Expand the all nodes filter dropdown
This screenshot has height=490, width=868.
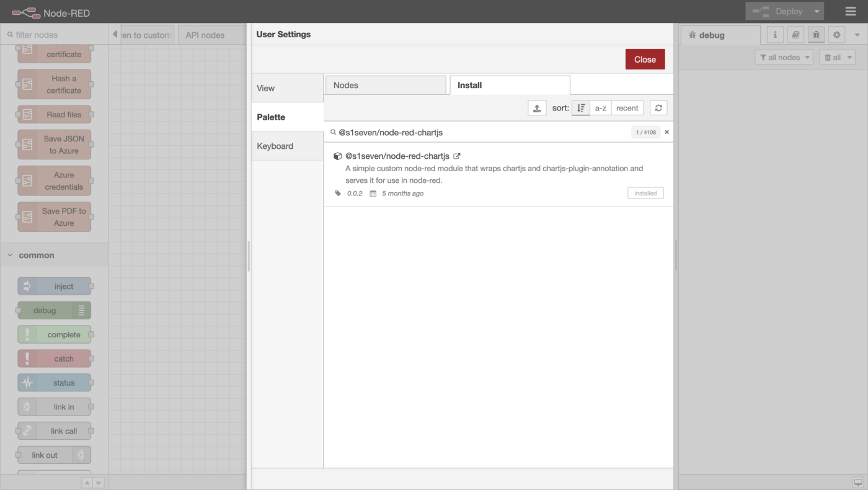point(784,58)
